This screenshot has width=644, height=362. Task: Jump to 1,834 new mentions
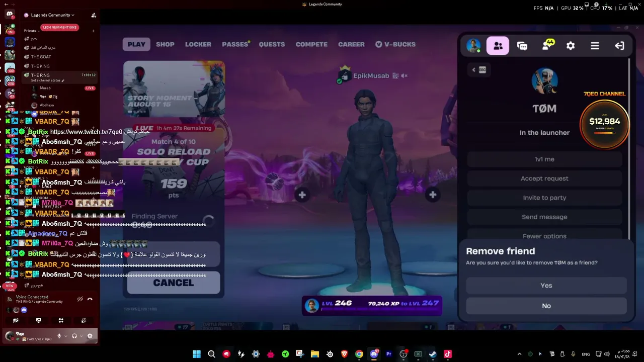click(x=59, y=27)
